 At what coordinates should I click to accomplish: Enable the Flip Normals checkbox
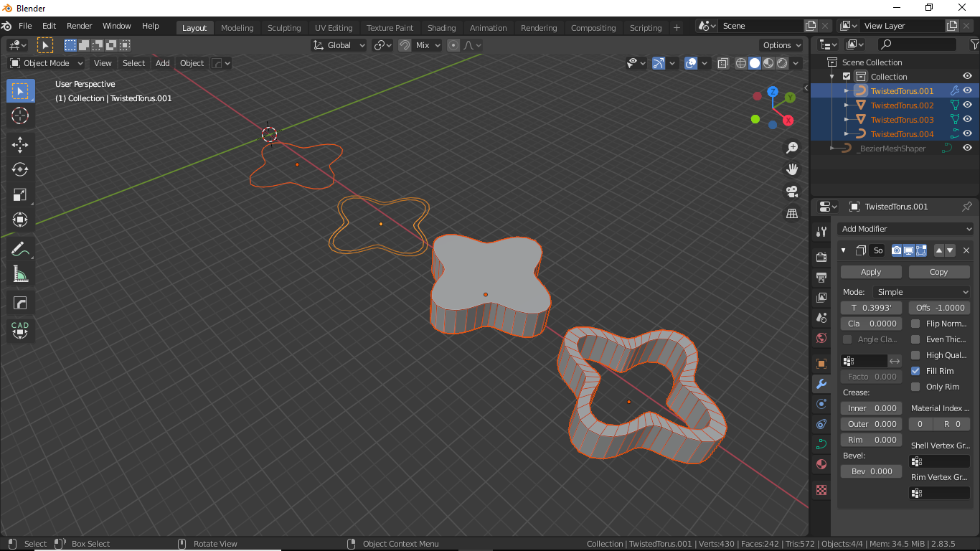(x=915, y=324)
